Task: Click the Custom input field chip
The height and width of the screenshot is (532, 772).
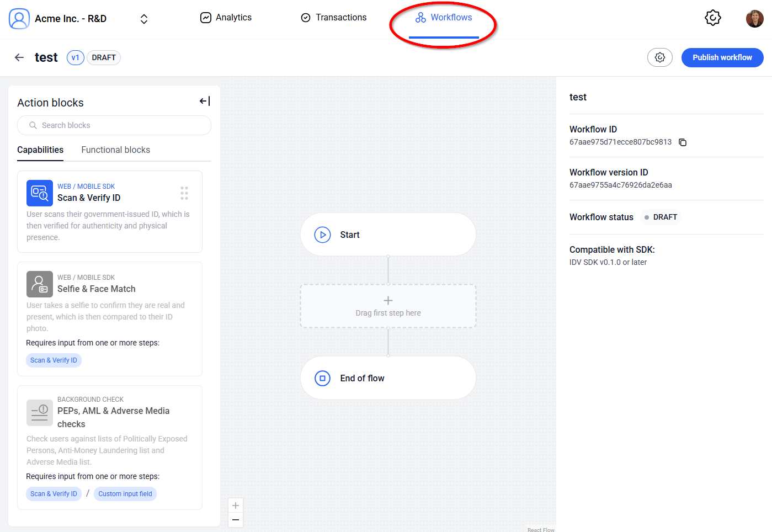Action: 125,493
